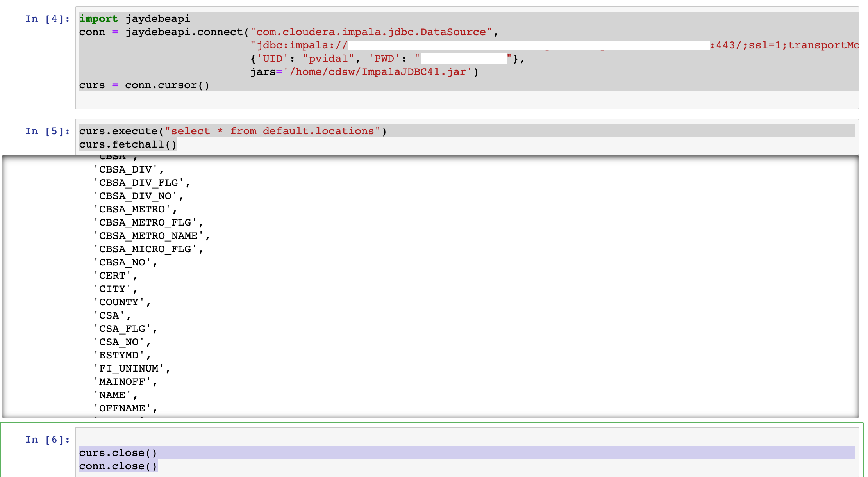The width and height of the screenshot is (868, 477).
Task: Click the jdbc:impala connection URL text
Action: pyautogui.click(x=299, y=45)
